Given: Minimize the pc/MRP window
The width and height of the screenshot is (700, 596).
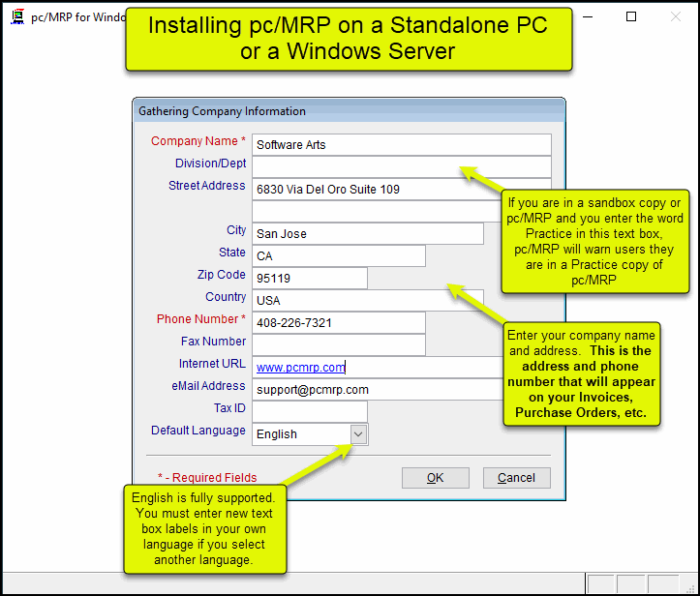Looking at the screenshot, I should pyautogui.click(x=588, y=17).
